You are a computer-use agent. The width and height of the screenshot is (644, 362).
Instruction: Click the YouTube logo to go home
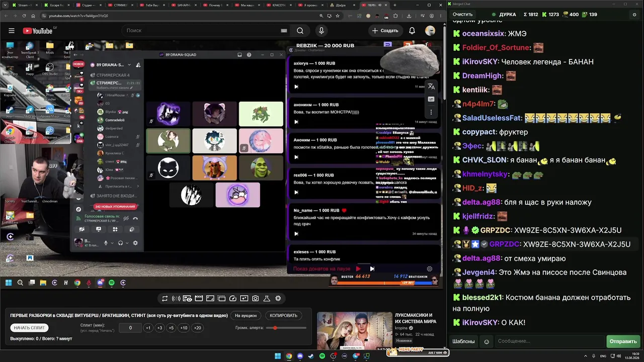[x=37, y=31]
